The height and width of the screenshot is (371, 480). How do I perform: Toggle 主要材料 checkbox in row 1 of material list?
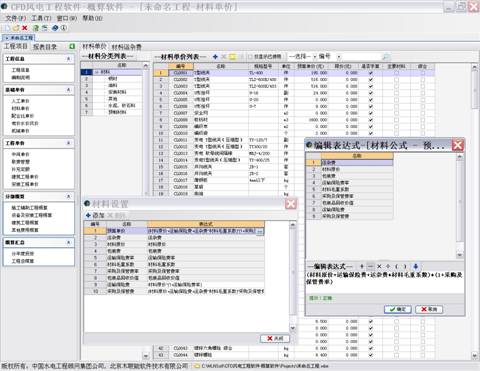pos(396,73)
